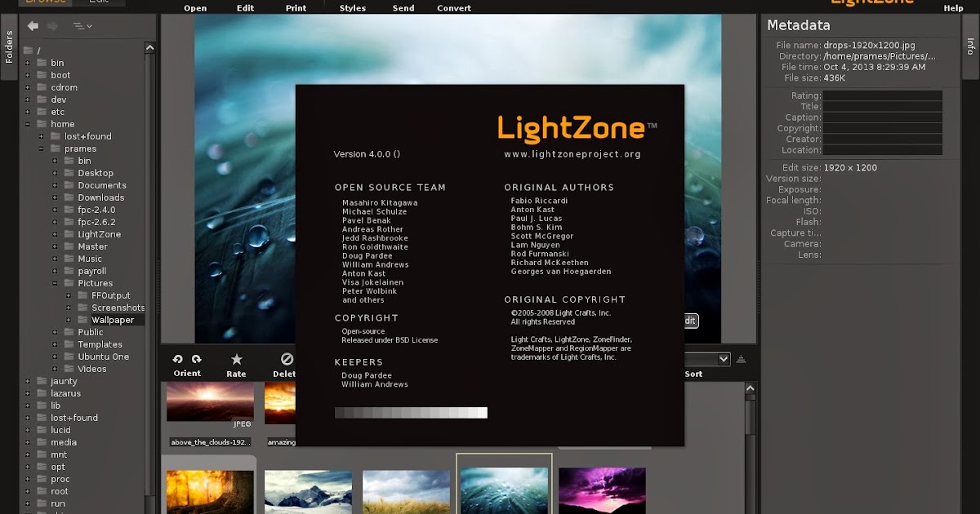Viewport: 980px width, 514px height.
Task: Select the media folder
Action: [64, 442]
